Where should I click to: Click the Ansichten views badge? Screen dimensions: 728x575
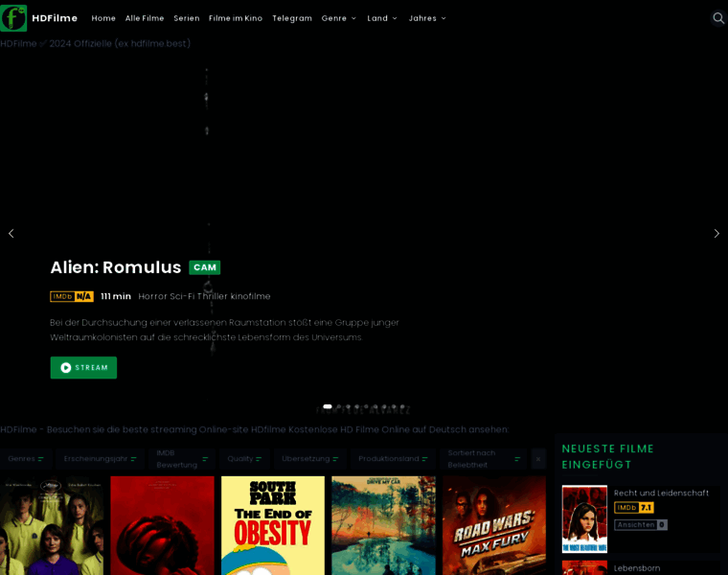(641, 525)
